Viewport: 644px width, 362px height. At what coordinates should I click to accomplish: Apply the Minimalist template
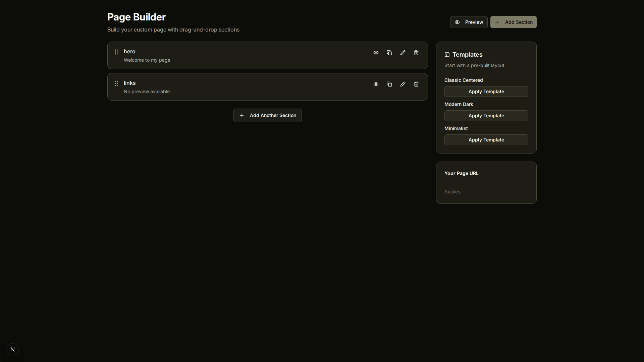[486, 140]
